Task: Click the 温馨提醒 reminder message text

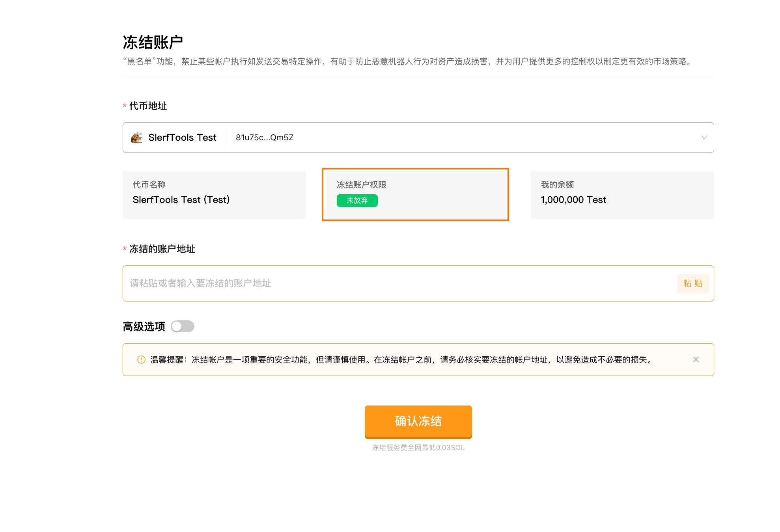Action: pos(401,360)
